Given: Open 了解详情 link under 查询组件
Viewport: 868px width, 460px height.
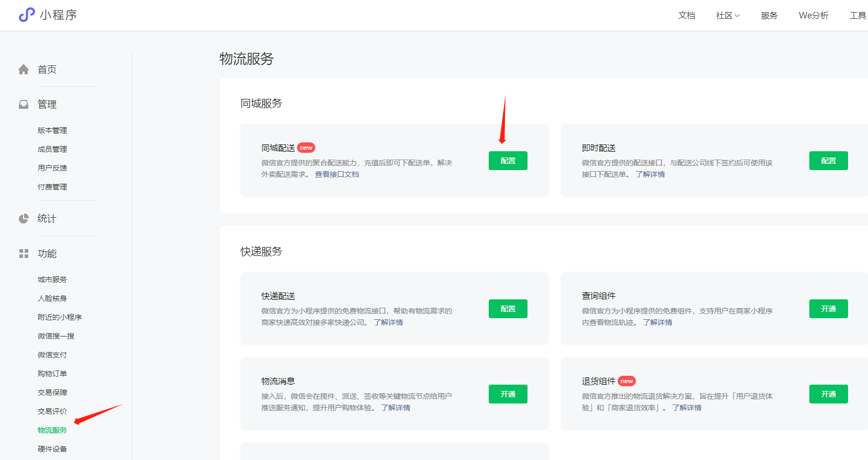Looking at the screenshot, I should tap(657, 322).
